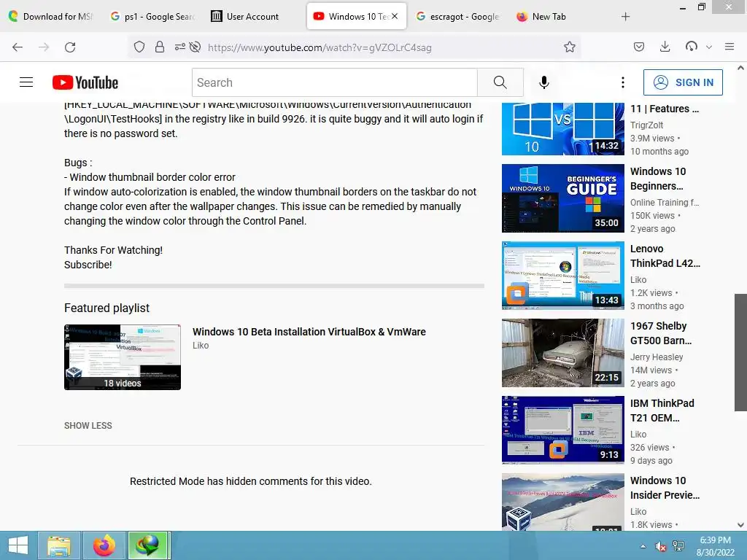The width and height of the screenshot is (747, 560).
Task: Close the Windows 10 Tec tab
Action: click(x=395, y=16)
